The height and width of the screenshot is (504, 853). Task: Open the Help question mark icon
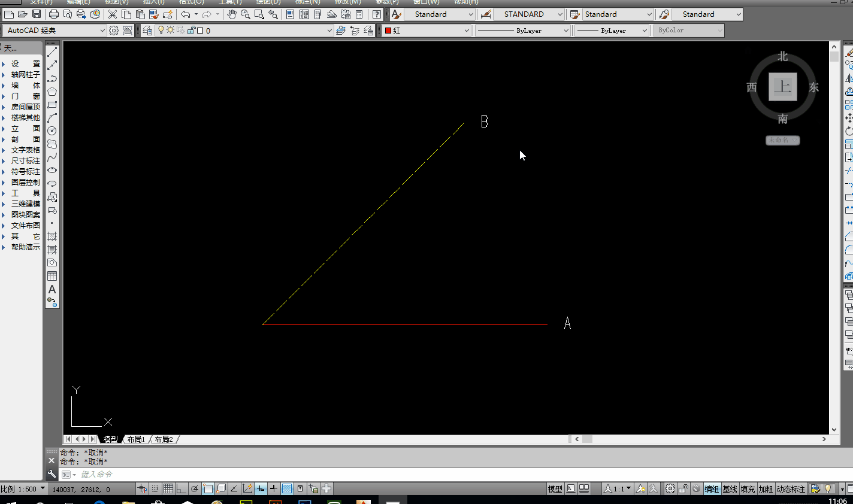tap(377, 14)
